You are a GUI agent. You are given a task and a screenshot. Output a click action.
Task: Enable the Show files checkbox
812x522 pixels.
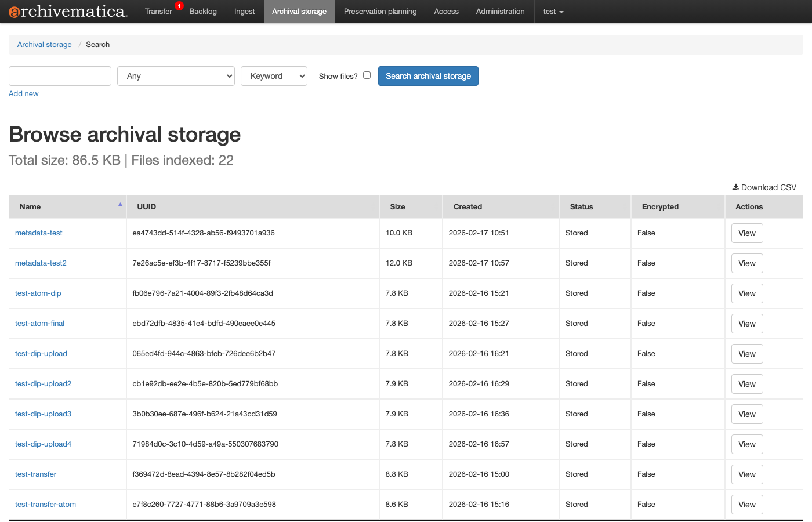367,75
